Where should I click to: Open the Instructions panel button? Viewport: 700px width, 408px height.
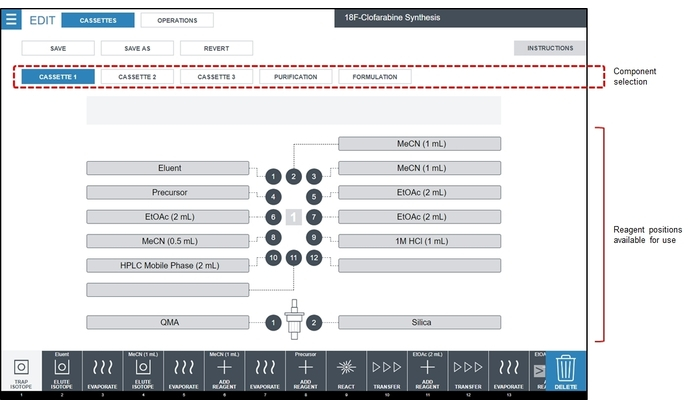pyautogui.click(x=550, y=48)
